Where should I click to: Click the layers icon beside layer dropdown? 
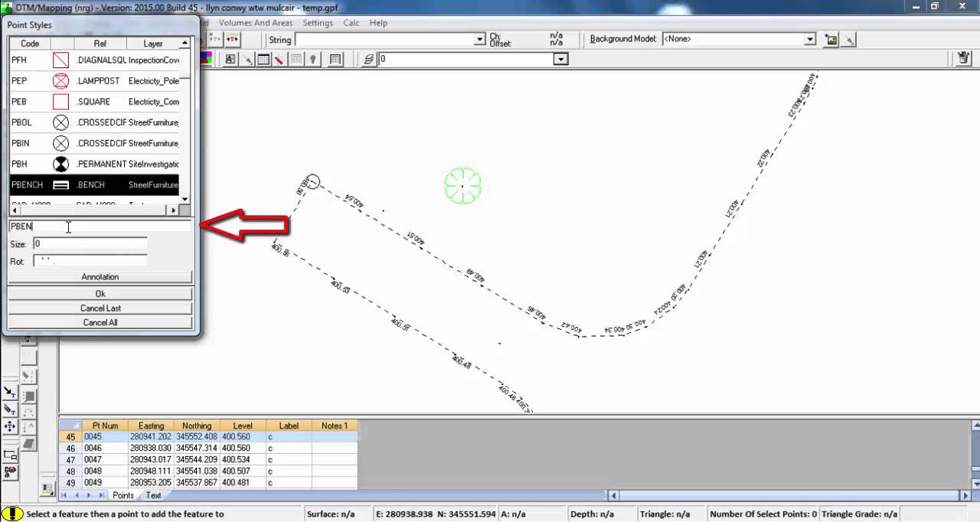coord(369,59)
